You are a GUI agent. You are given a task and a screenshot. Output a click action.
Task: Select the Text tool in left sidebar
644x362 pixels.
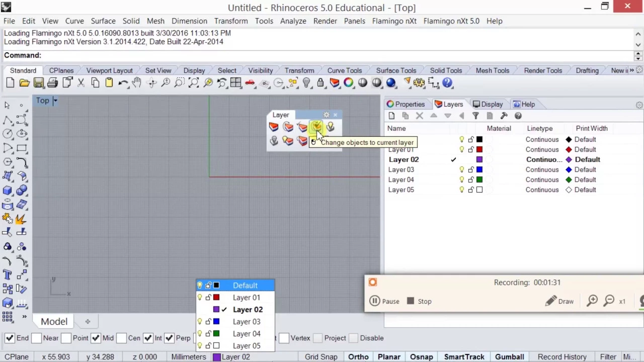coord(8,275)
